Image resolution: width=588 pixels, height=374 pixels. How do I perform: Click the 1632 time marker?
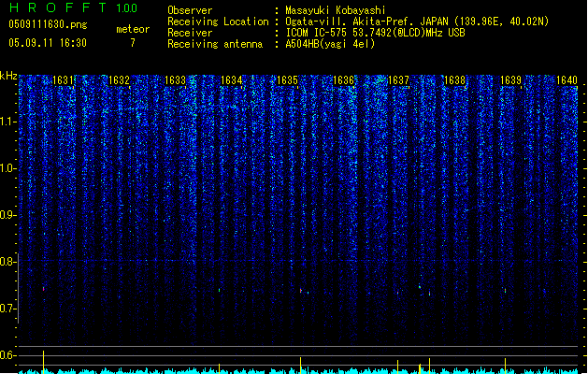click(x=119, y=80)
